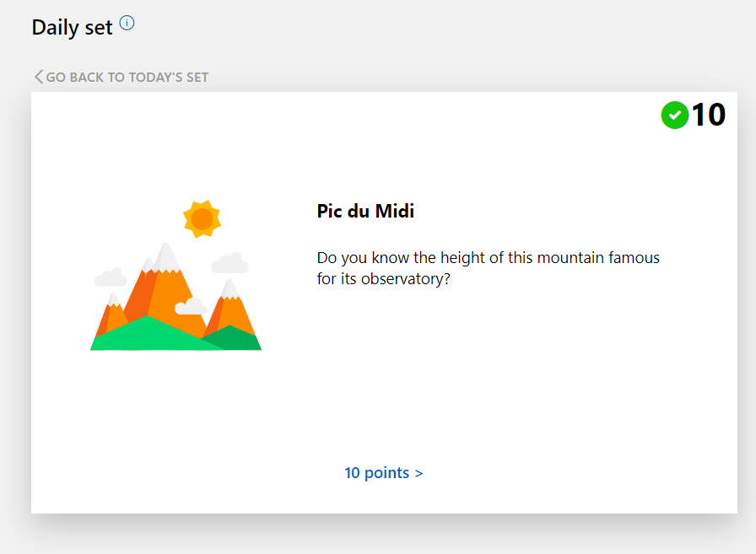Viewport: 756px width, 554px height.
Task: Click the mountain height question text
Action: pos(488,268)
